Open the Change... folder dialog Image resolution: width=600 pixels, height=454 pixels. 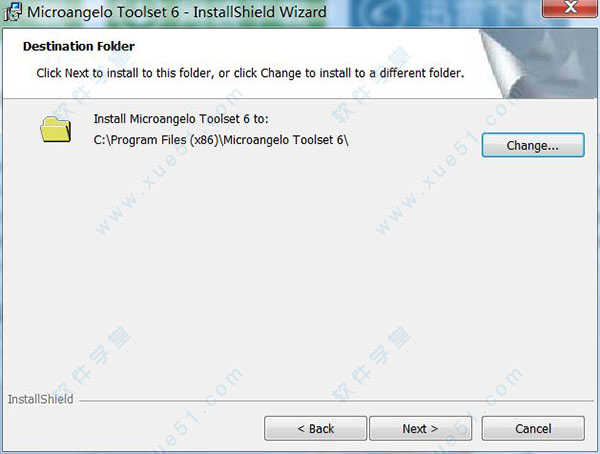pos(533,145)
